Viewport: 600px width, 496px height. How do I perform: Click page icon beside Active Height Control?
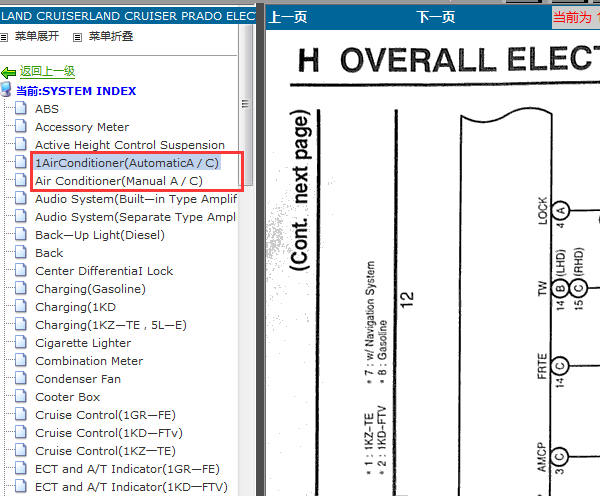21,144
